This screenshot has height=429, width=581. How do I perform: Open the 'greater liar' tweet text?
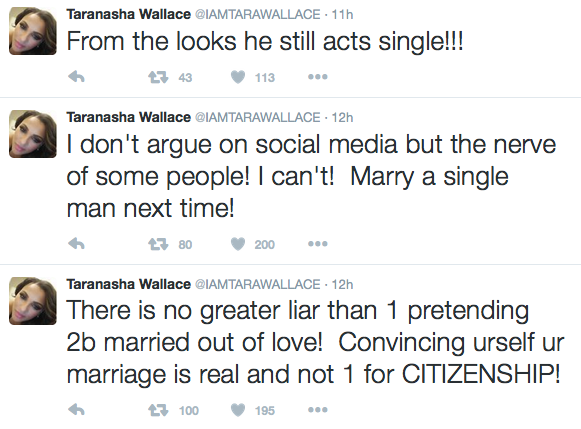pos(315,342)
